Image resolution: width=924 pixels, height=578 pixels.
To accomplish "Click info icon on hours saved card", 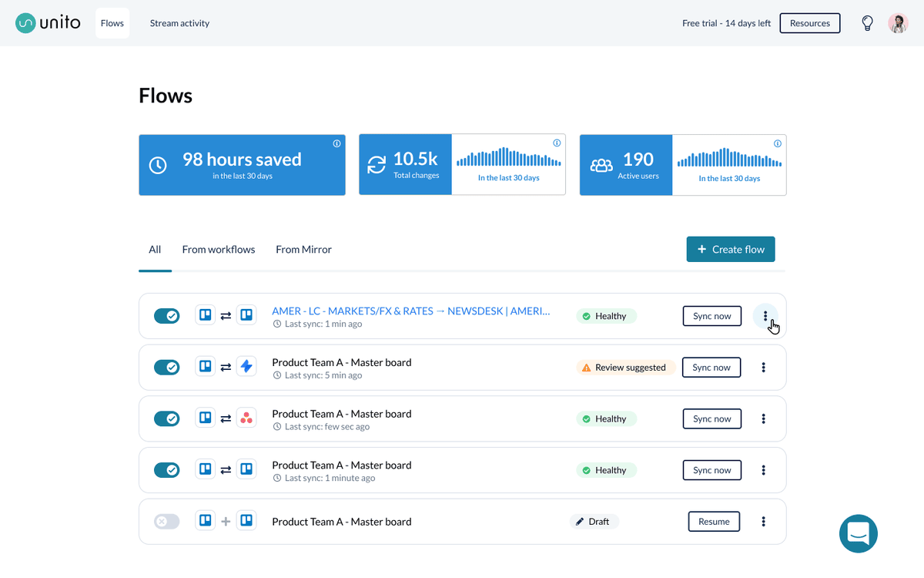I will coord(336,144).
